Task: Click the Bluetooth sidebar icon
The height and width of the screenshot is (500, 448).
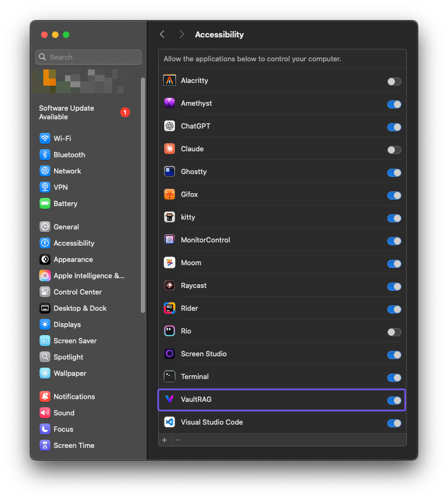Action: pos(45,155)
